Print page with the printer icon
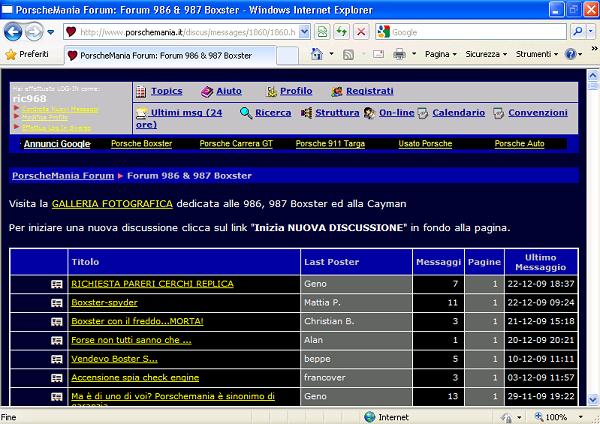 click(x=399, y=54)
